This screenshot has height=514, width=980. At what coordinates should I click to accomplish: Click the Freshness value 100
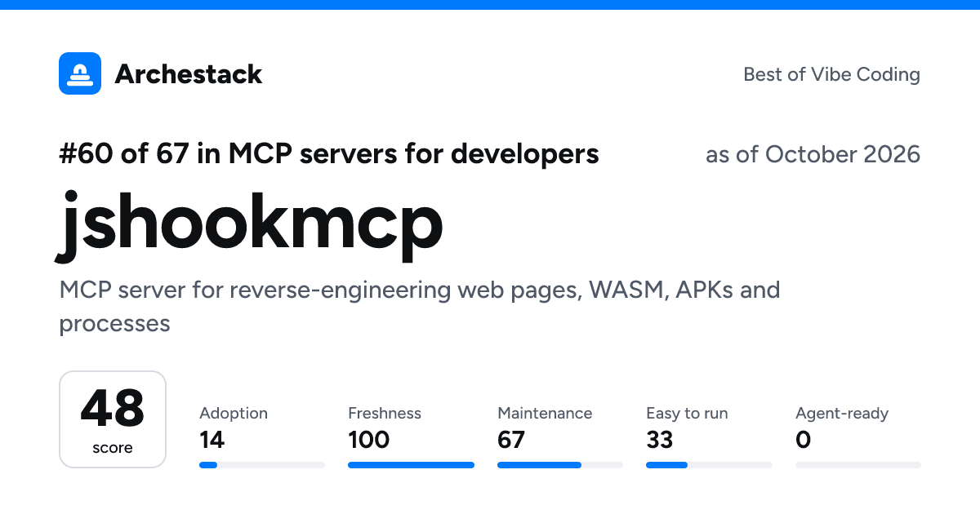click(369, 441)
